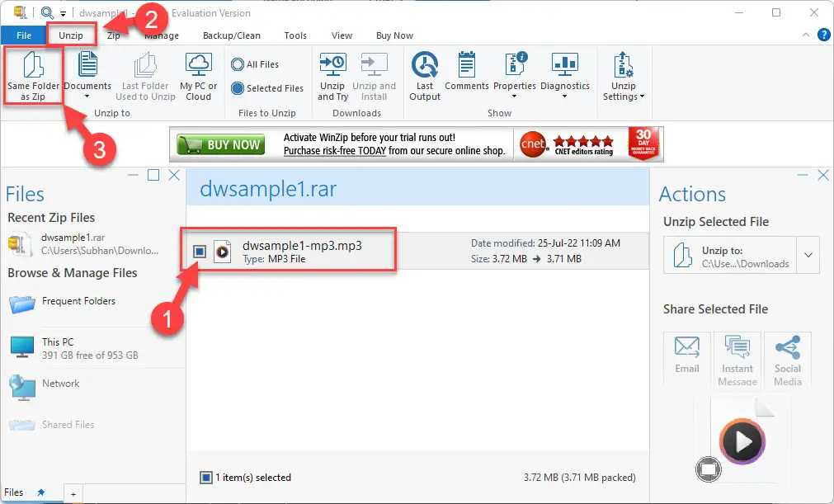Image resolution: width=834 pixels, height=504 pixels.
Task: Expand Unzip to location dropdown
Action: (808, 255)
